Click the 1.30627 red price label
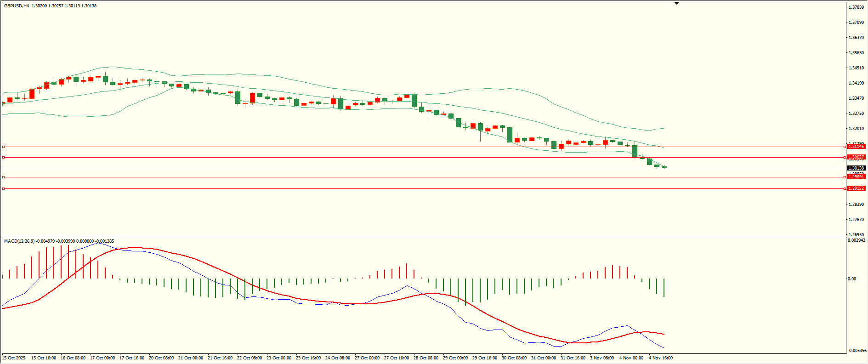The height and width of the screenshot is (364, 868). 856,157
